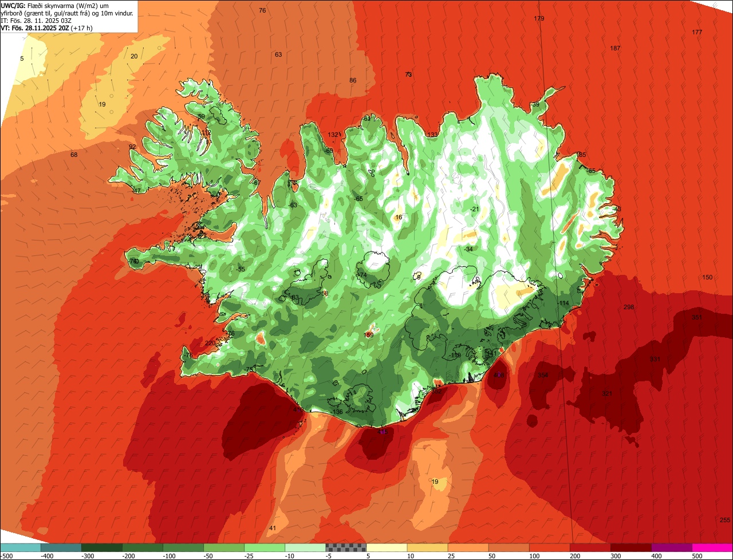This screenshot has height=560, width=733.
Task: Click the dark red legend swatch between 300 and 400
Action: (630, 547)
